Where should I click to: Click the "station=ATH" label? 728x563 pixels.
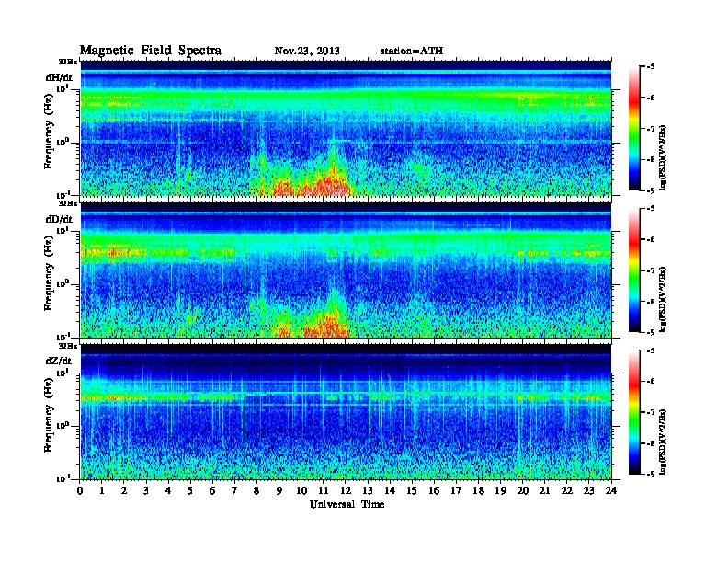[412, 52]
